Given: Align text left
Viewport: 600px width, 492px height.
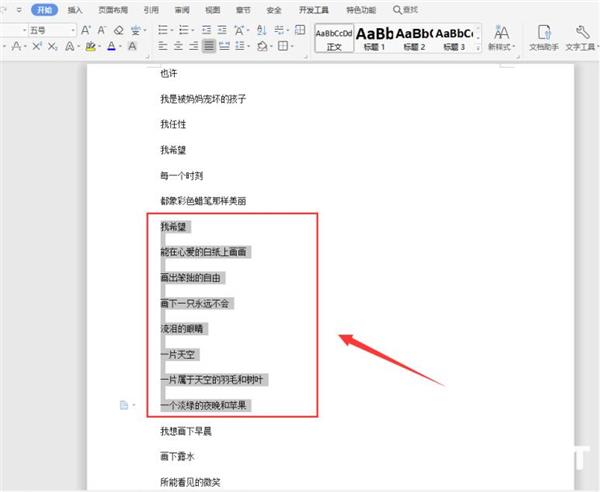Looking at the screenshot, I should 163,46.
